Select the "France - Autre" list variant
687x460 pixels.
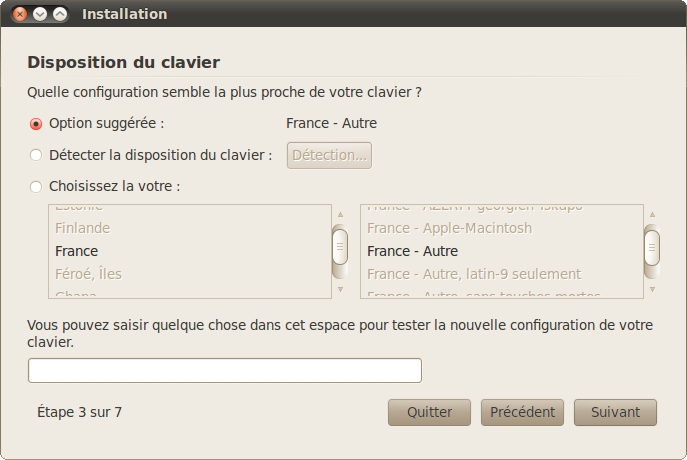(x=412, y=251)
